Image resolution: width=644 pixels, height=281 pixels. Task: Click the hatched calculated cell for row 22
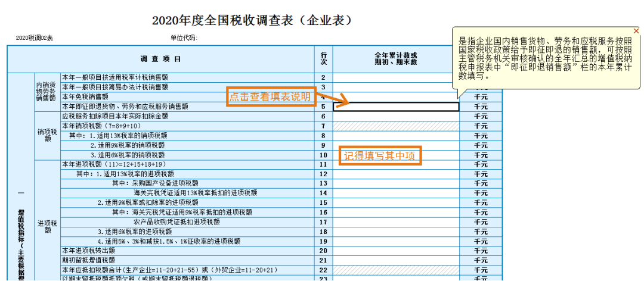pyautogui.click(x=396, y=270)
